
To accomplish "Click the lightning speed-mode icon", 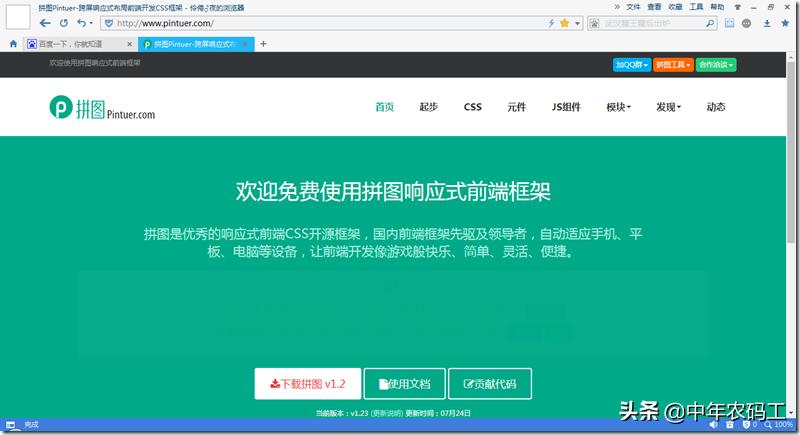I will point(552,23).
